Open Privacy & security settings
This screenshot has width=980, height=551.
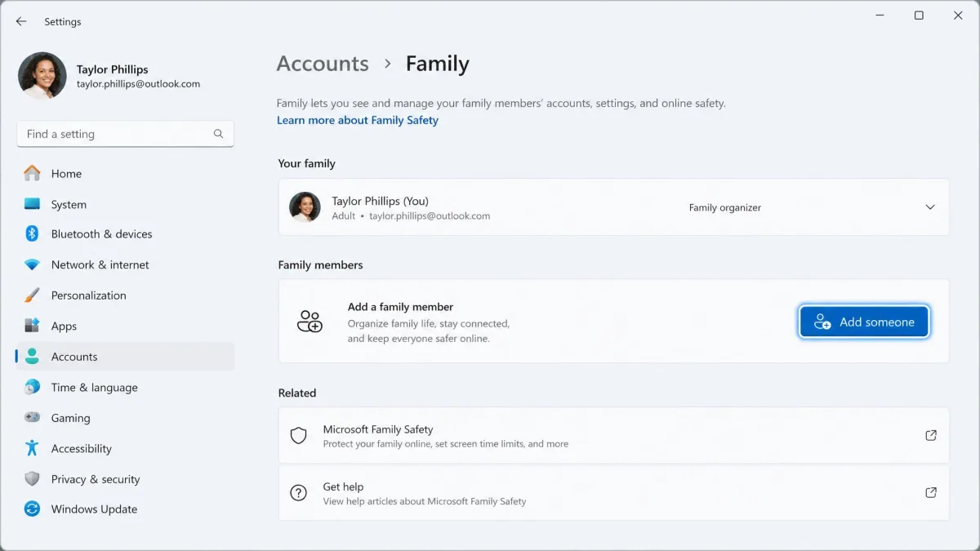[125, 478]
